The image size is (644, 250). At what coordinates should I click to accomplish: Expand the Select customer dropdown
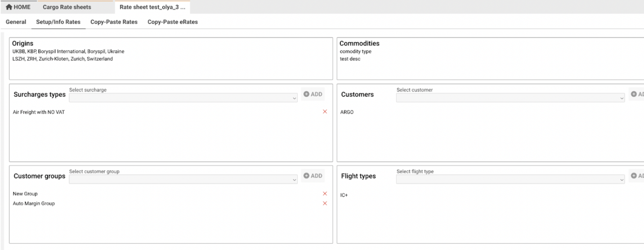click(x=510, y=98)
